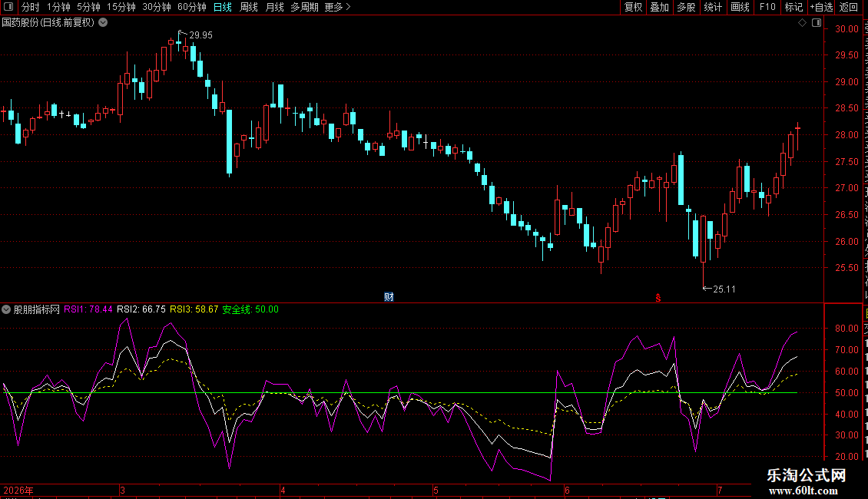
Task: Click the 30.00 price axis label
Action: pos(846,28)
